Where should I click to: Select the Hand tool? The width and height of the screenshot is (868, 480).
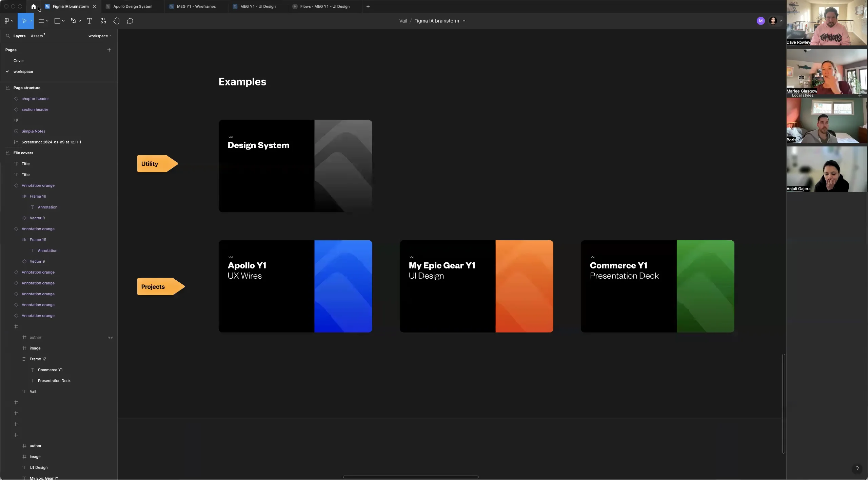point(116,21)
